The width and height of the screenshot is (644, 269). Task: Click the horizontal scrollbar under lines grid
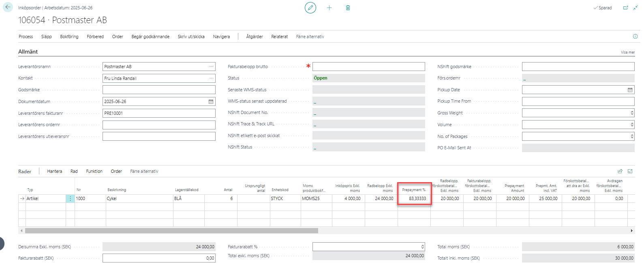coord(171,230)
